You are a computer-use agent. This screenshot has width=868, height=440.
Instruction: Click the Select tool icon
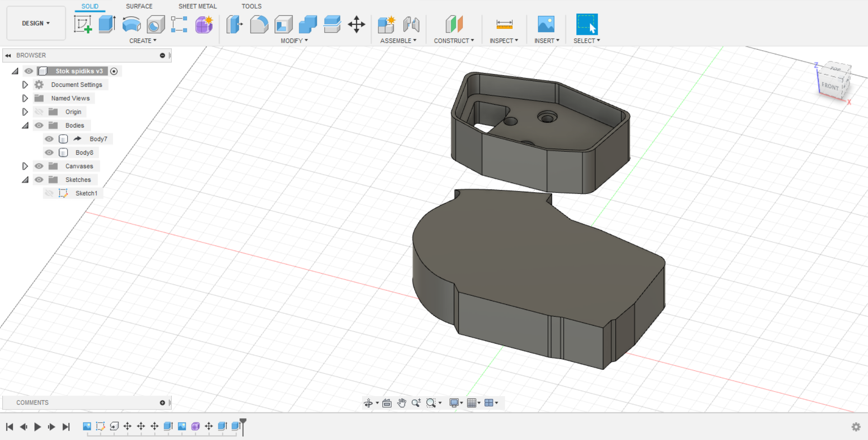pyautogui.click(x=587, y=24)
